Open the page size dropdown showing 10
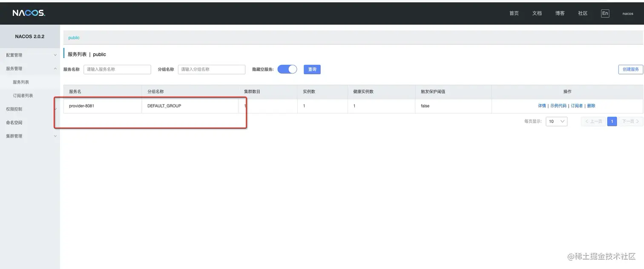 coord(557,121)
